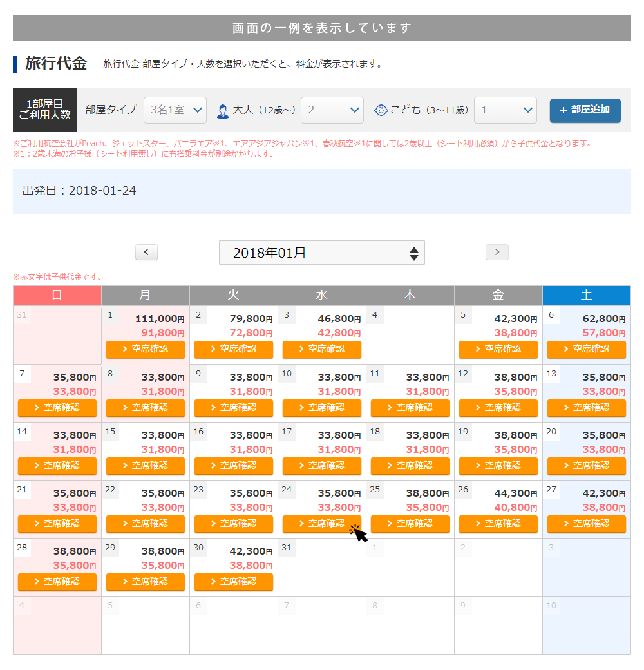Click 空席確認 for January 11
Image resolution: width=644 pixels, height=670 pixels.
tap(410, 408)
